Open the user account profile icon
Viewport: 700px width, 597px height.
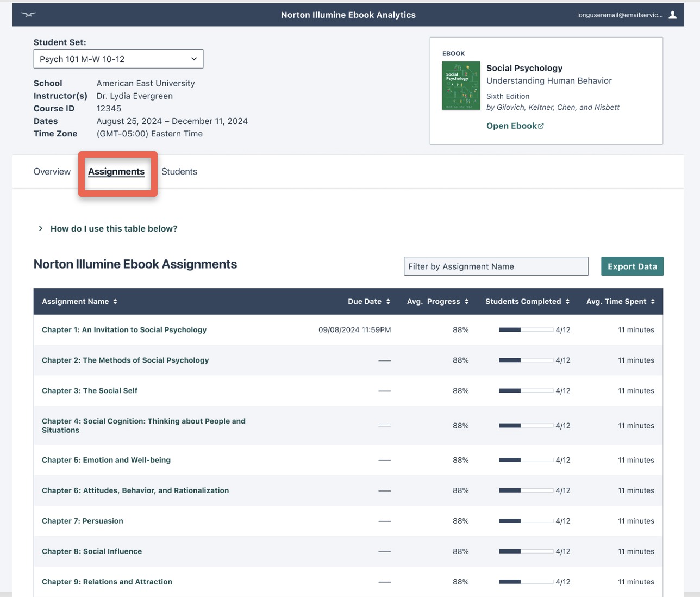tap(673, 15)
